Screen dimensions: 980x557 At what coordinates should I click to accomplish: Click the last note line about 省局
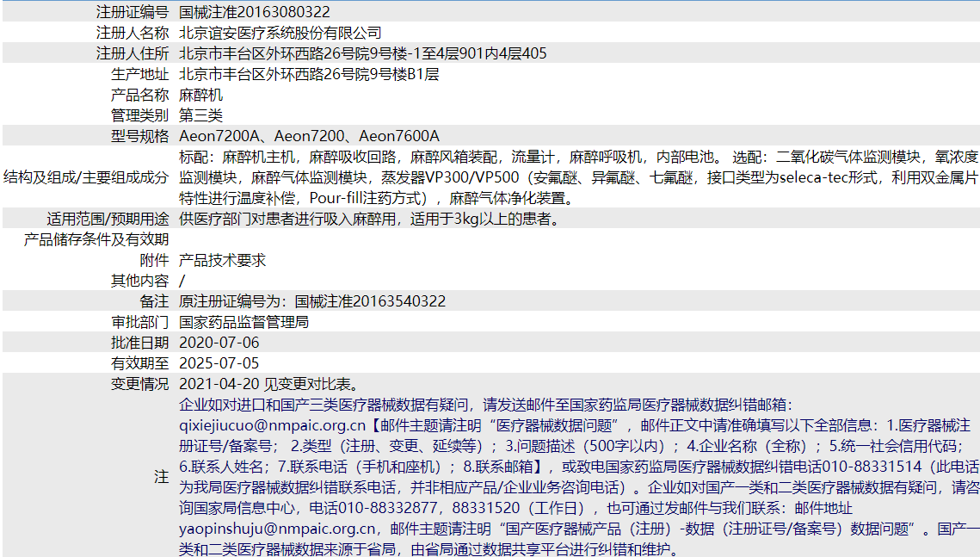click(x=428, y=549)
